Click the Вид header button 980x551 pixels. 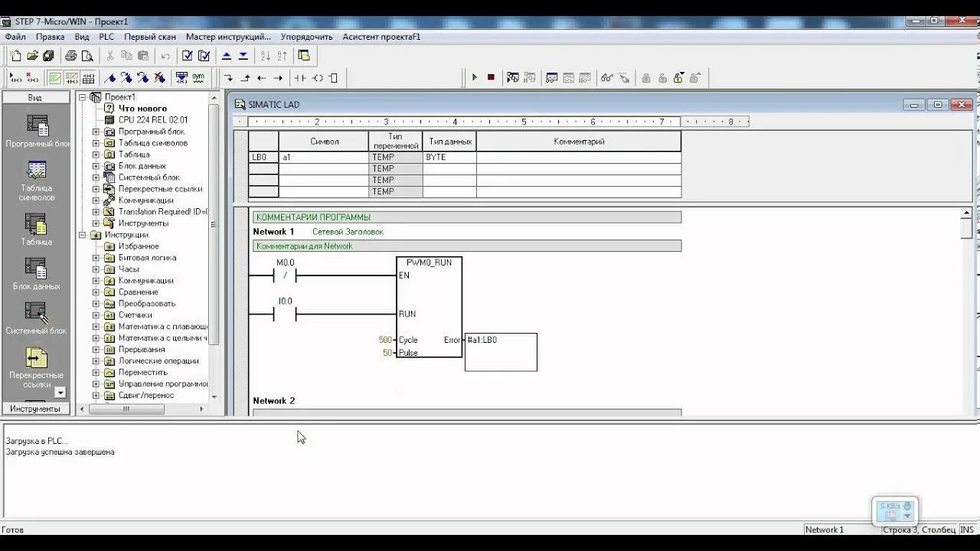[x=35, y=97]
